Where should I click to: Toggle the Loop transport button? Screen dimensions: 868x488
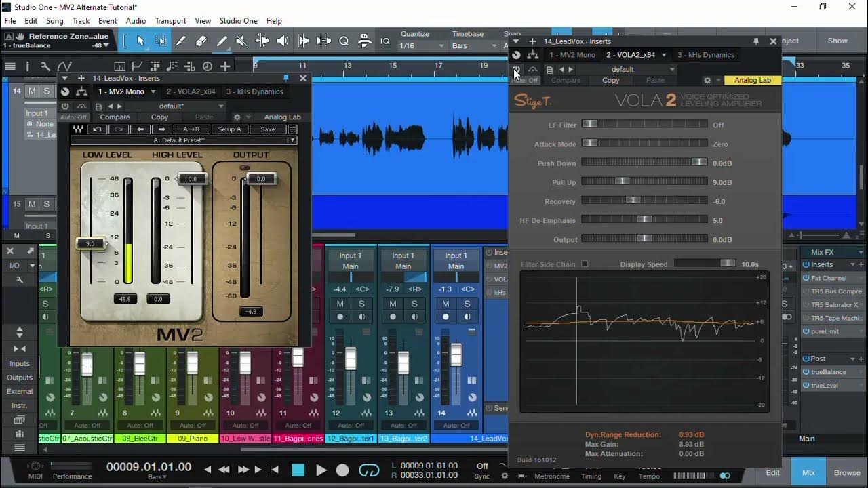coord(369,470)
